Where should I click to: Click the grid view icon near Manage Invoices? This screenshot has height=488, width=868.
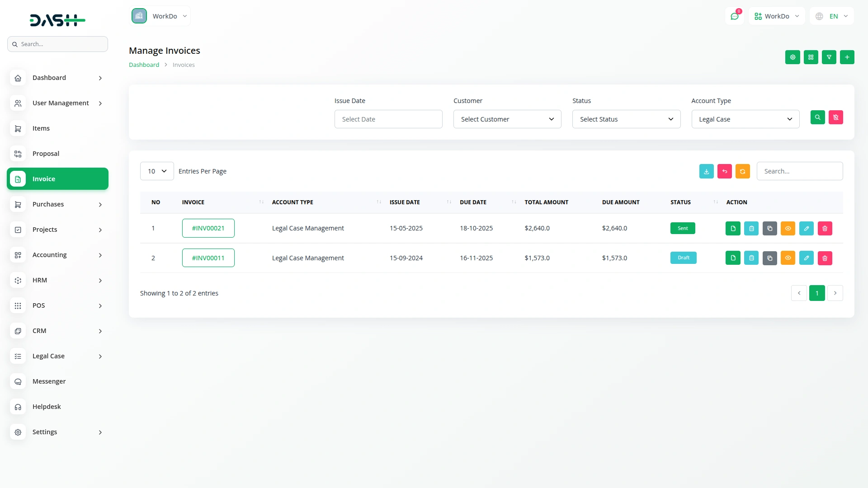click(x=811, y=57)
